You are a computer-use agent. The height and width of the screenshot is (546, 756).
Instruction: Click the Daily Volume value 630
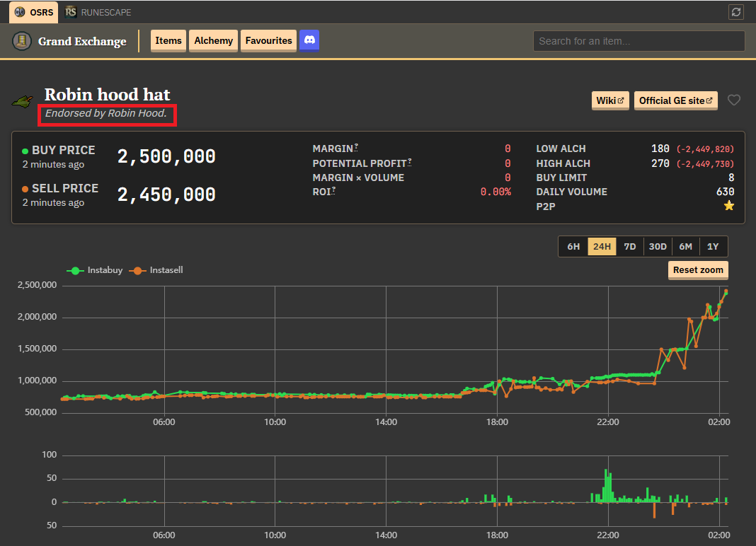click(x=725, y=192)
